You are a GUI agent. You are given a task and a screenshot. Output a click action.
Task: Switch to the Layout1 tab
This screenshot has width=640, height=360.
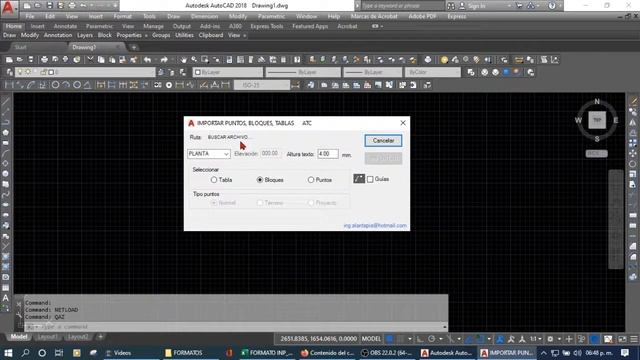pyautogui.click(x=47, y=337)
